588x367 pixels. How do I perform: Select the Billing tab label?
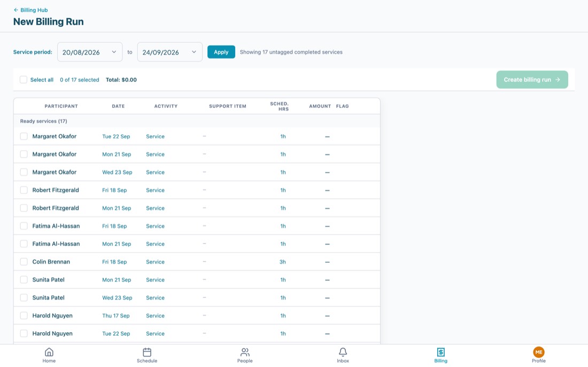(440, 361)
